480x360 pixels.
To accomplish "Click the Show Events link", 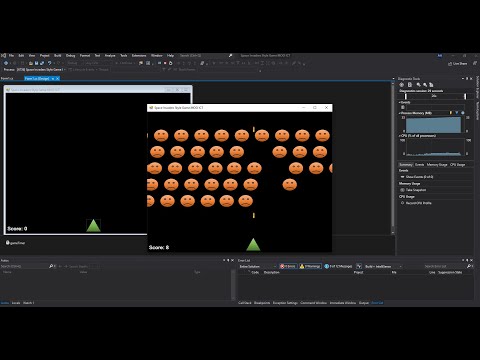I will click(x=419, y=177).
